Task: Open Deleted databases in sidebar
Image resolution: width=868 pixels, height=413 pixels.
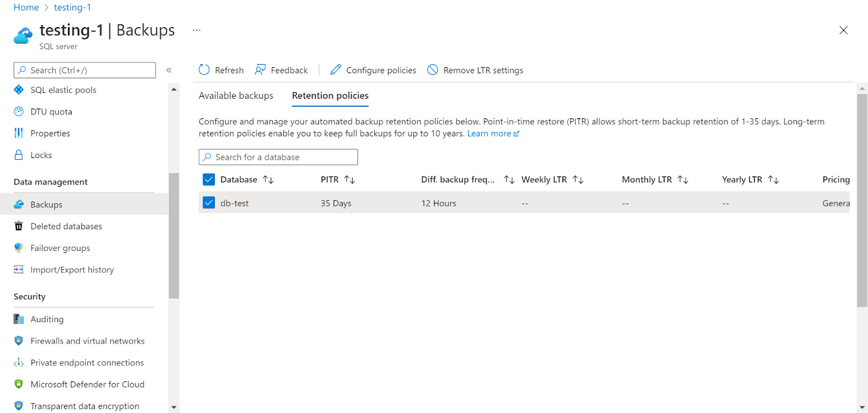Action: (66, 226)
